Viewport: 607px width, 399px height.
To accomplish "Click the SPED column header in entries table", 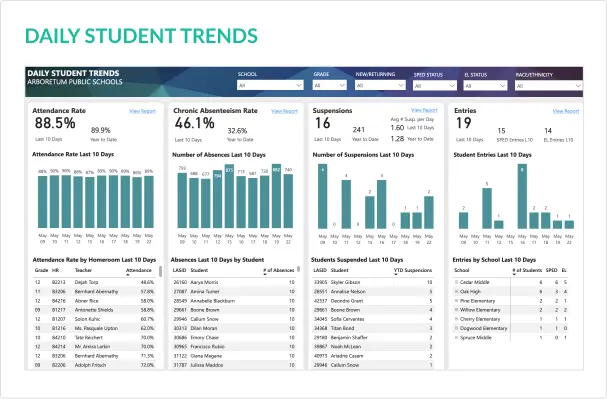I will point(551,271).
